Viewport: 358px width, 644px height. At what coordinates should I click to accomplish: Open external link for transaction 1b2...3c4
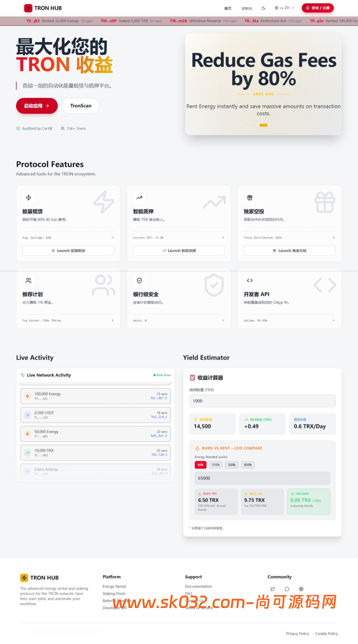(166, 417)
